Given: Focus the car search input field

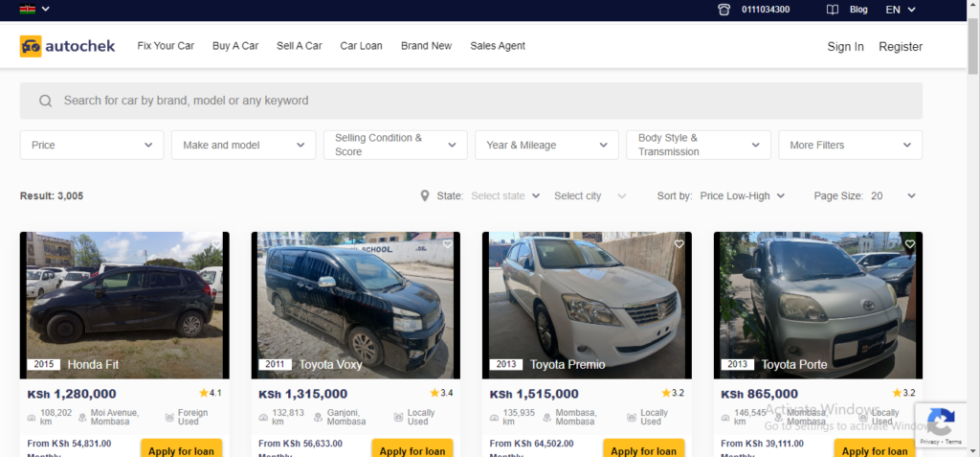Looking at the screenshot, I should (471, 101).
